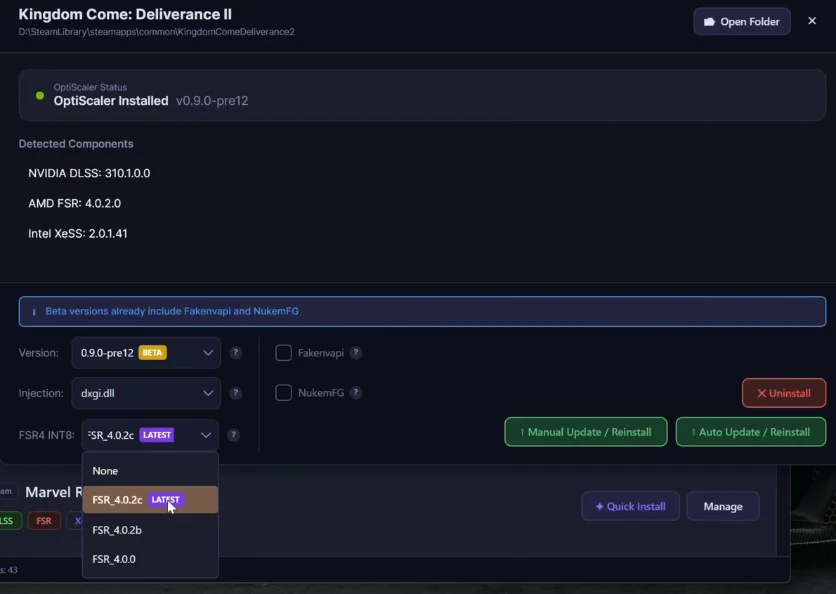Click help icon next to Injection dropdown
This screenshot has height=594, width=836.
(x=236, y=393)
